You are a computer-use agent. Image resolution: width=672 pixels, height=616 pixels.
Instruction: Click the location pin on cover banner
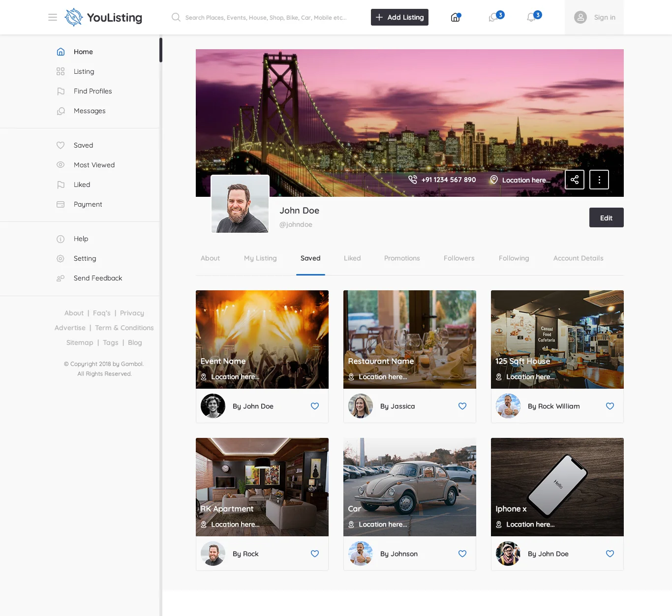click(493, 180)
